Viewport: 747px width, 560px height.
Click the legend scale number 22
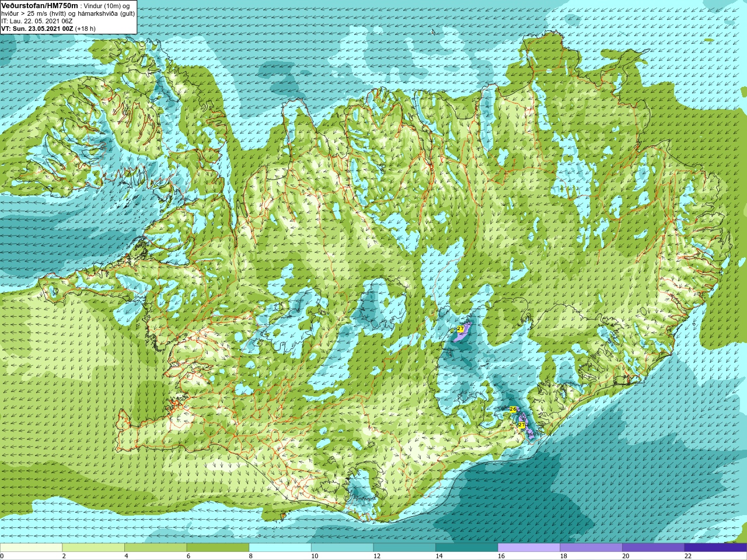pyautogui.click(x=688, y=556)
